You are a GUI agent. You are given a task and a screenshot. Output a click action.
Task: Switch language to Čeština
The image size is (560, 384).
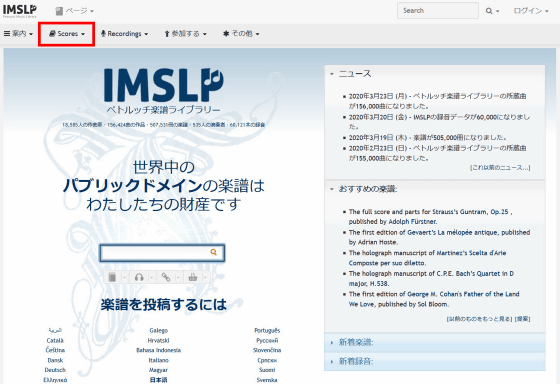(55, 350)
